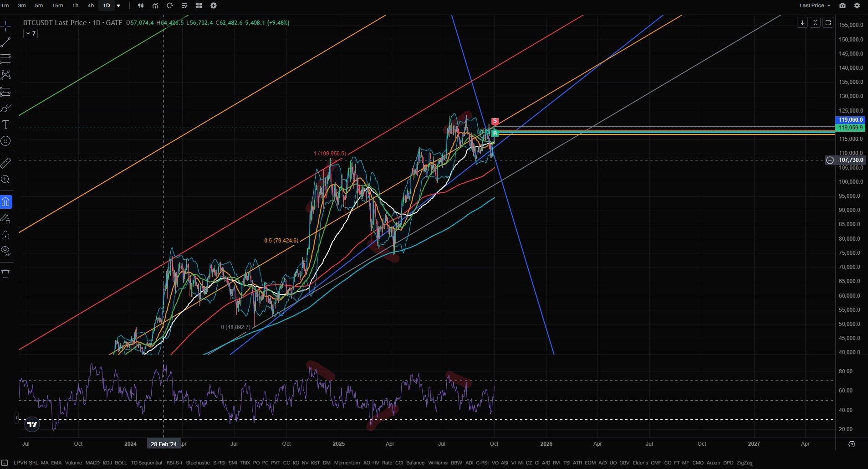Pick the brush drawing tool
The width and height of the screenshot is (868, 469).
(x=5, y=108)
